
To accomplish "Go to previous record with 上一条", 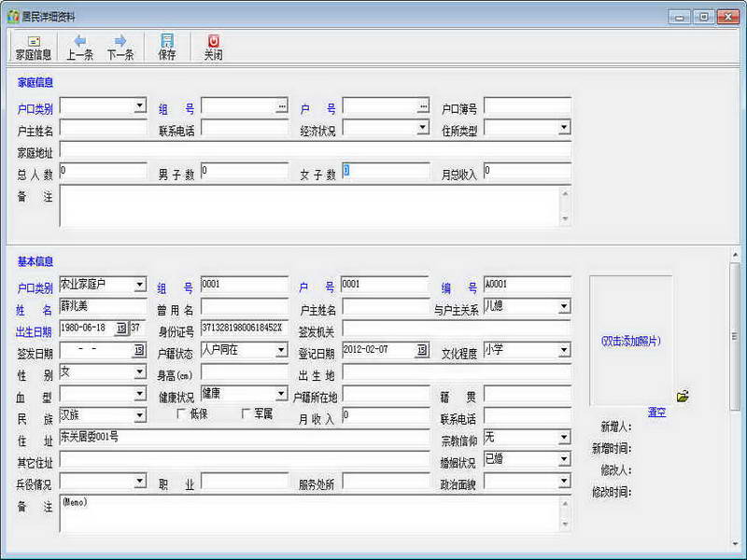I will pos(79,48).
